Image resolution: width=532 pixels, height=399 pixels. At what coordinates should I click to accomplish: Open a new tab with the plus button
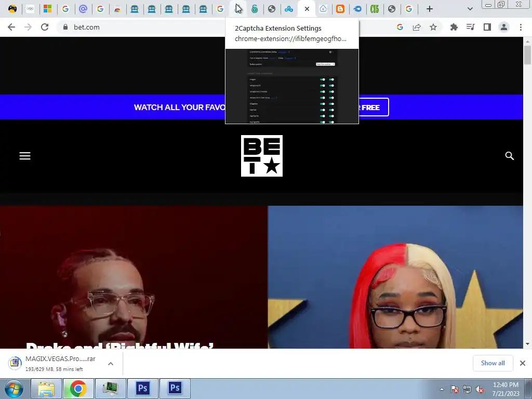pos(430,9)
